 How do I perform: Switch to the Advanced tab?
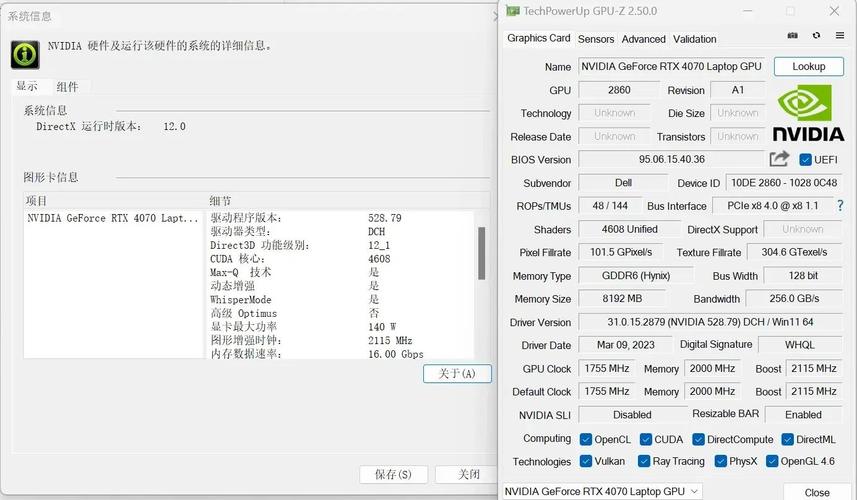[x=643, y=39]
